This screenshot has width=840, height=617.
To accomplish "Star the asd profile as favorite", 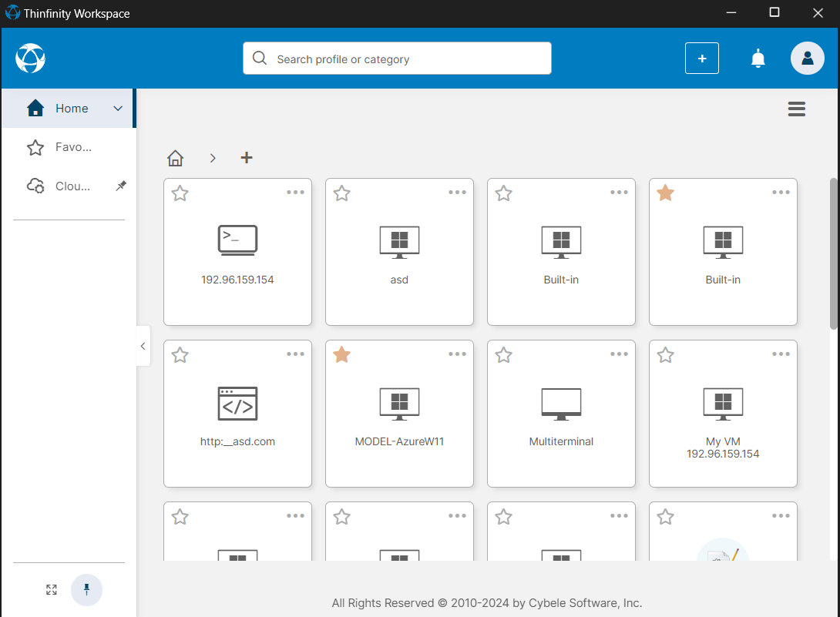I will 342,193.
